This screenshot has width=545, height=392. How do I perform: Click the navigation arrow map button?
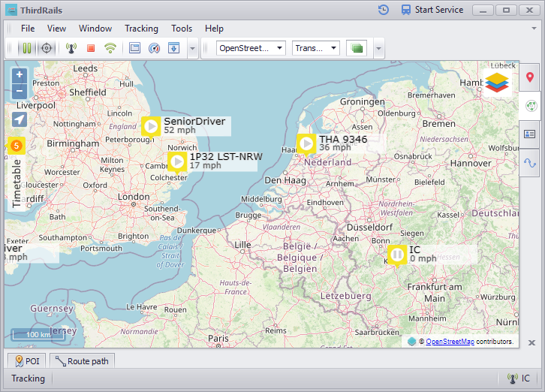pos(20,119)
